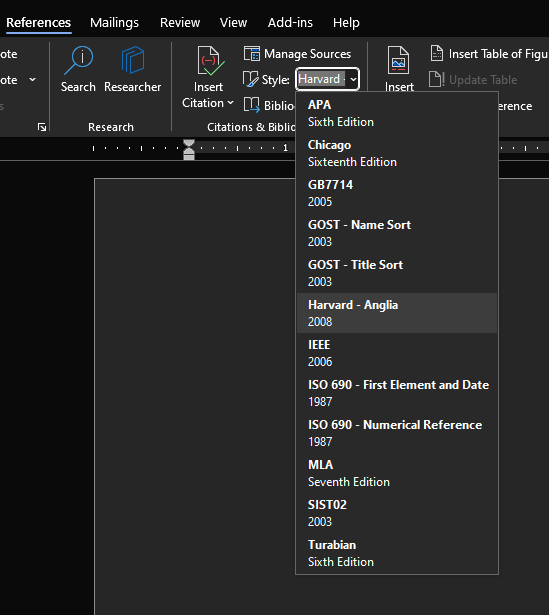Select GB7714 2005 style
This screenshot has height=615, width=549.
click(397, 193)
